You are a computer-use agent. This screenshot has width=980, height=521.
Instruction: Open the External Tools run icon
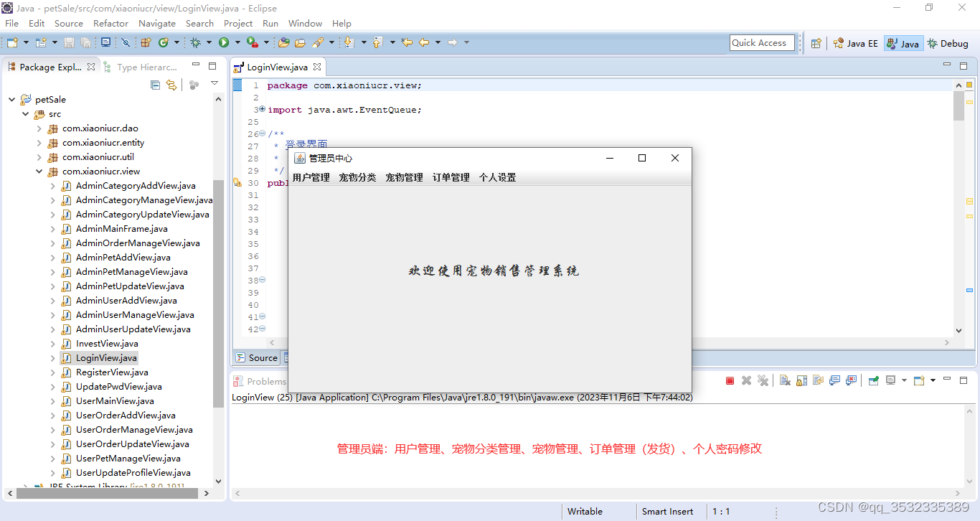click(252, 43)
